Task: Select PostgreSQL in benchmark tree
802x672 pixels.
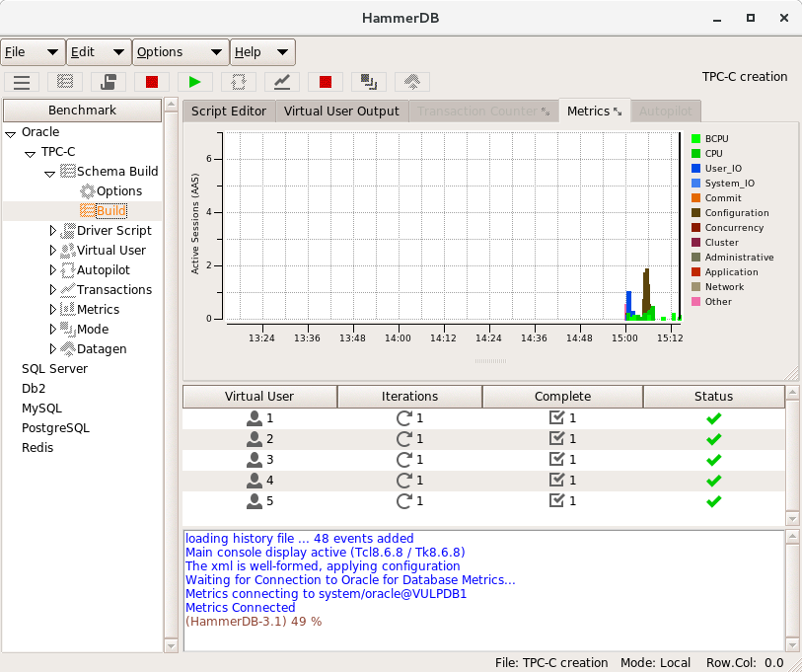Action: (x=55, y=428)
